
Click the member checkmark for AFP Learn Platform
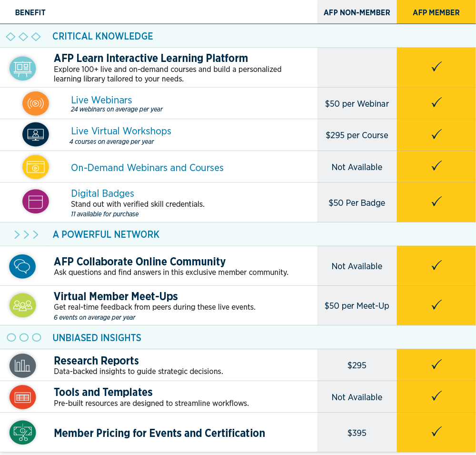436,67
